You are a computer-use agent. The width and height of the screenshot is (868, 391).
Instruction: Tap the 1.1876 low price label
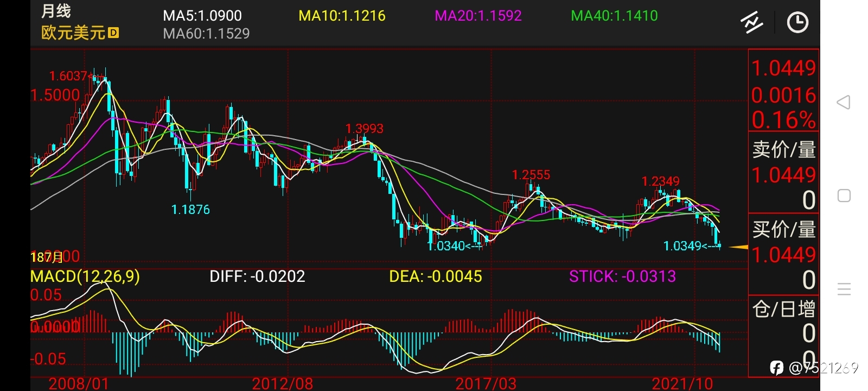point(190,210)
